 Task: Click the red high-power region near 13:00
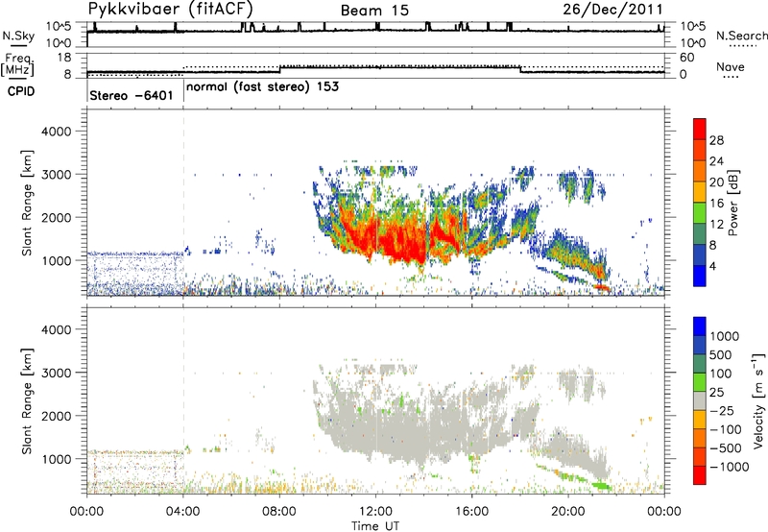coord(401,243)
